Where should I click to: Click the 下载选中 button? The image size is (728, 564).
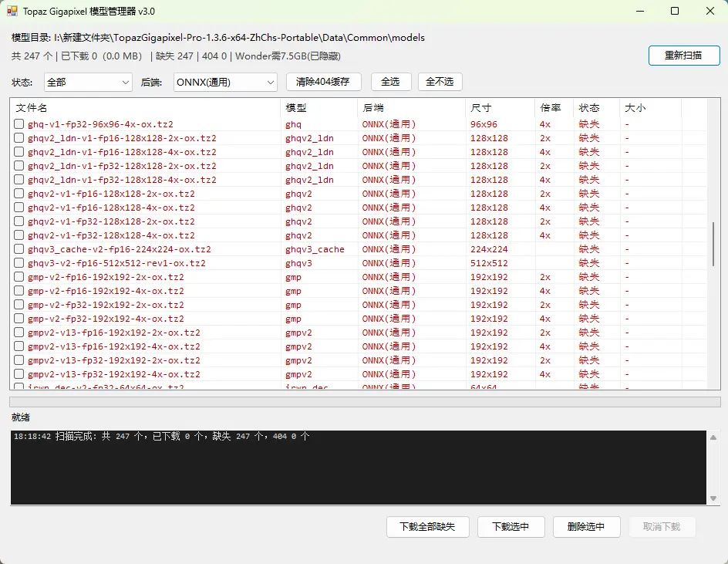pyautogui.click(x=511, y=527)
